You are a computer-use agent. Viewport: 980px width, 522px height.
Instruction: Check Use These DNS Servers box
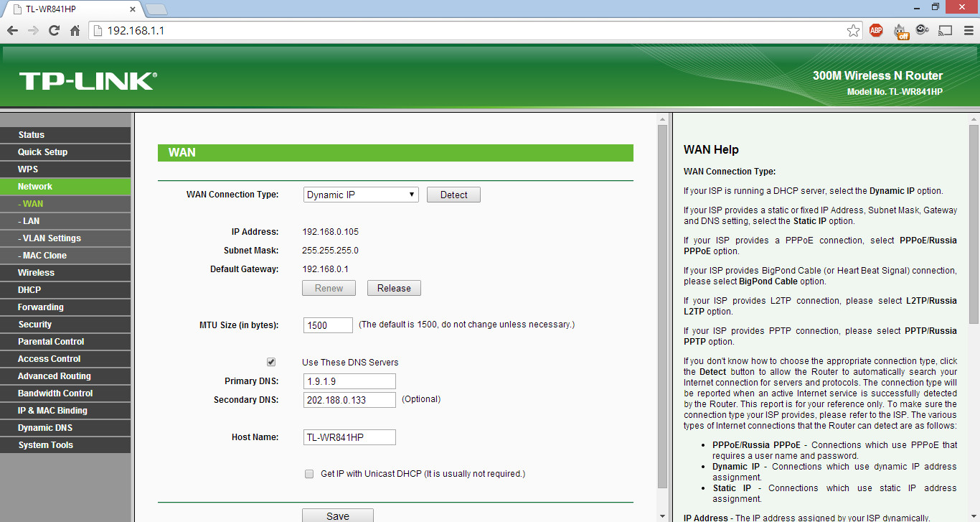click(271, 362)
